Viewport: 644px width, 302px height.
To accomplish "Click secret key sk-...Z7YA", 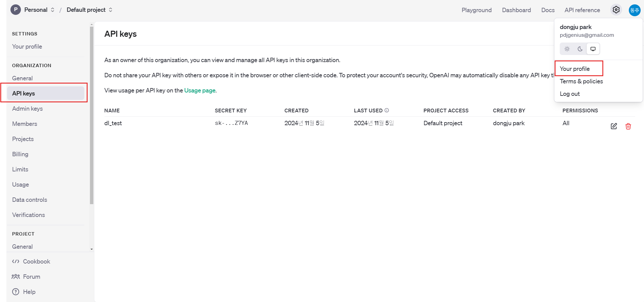I will point(232,123).
